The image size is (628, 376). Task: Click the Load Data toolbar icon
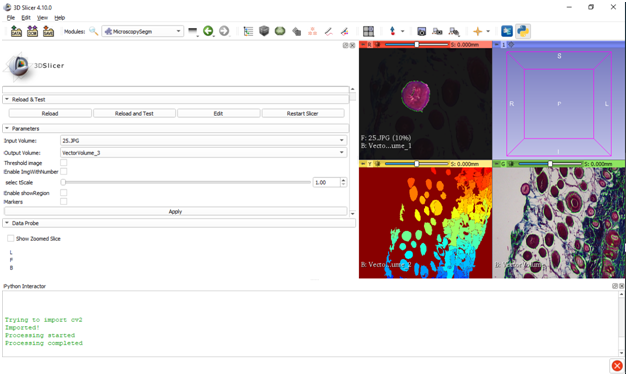16,31
